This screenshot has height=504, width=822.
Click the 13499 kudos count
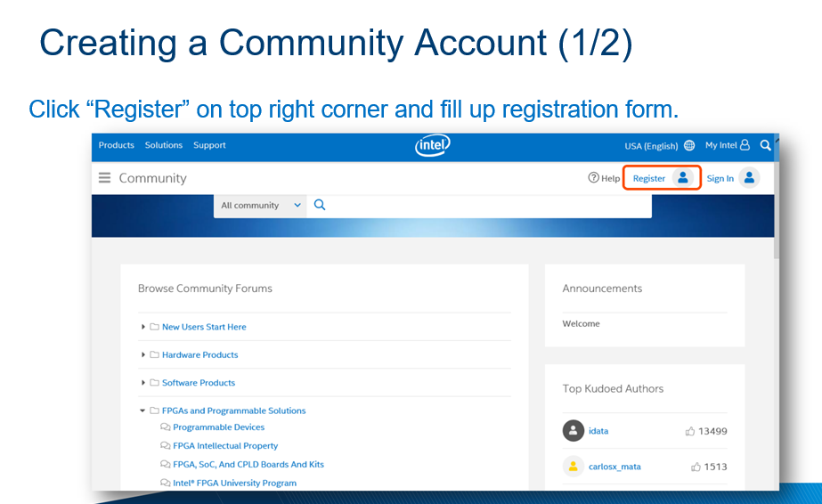point(712,431)
